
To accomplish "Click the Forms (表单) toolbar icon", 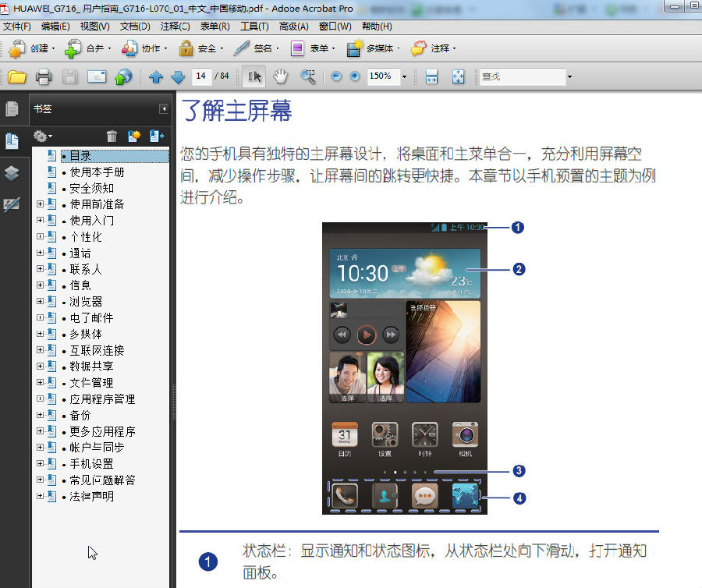I will tap(297, 48).
